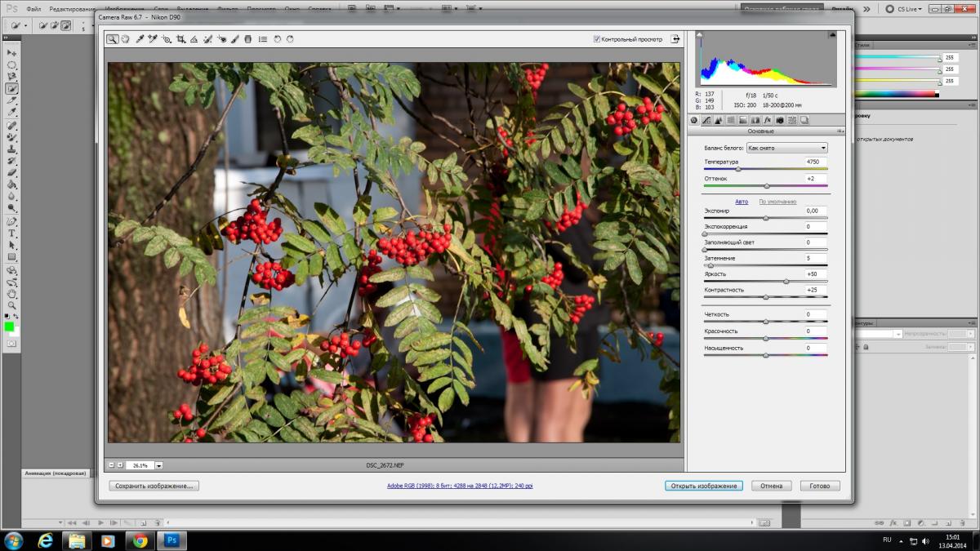The height and width of the screenshot is (551, 980).
Task: Choose the Straighten tool
Action: 194,38
